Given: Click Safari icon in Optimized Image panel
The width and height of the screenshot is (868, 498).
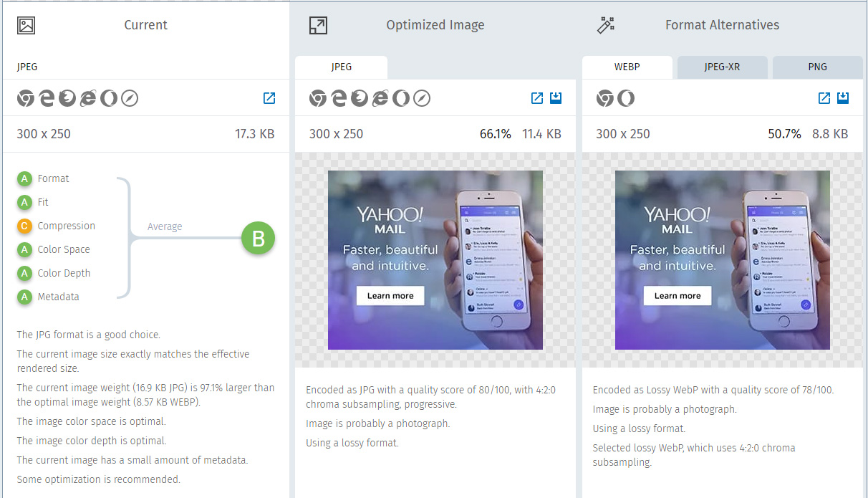Looking at the screenshot, I should [x=422, y=98].
